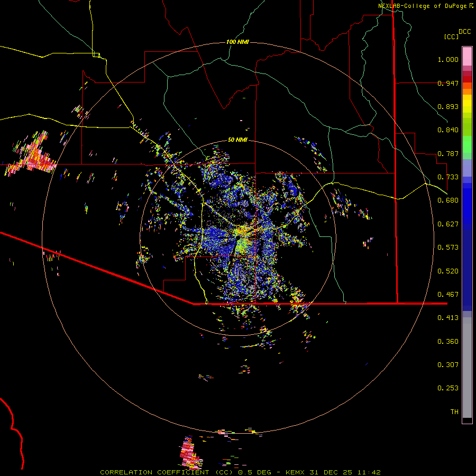The height and width of the screenshot is (476, 476).
Task: Select the 0.680 legend value
Action: (448, 200)
